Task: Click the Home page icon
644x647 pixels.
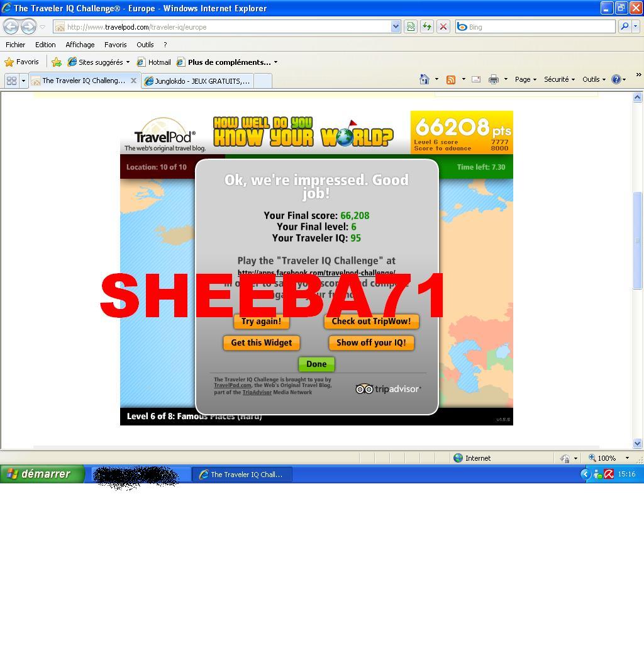Action: point(425,79)
